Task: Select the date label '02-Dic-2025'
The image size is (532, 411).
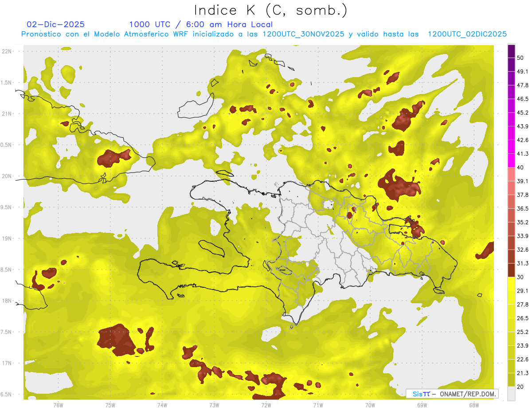Action: pos(55,24)
